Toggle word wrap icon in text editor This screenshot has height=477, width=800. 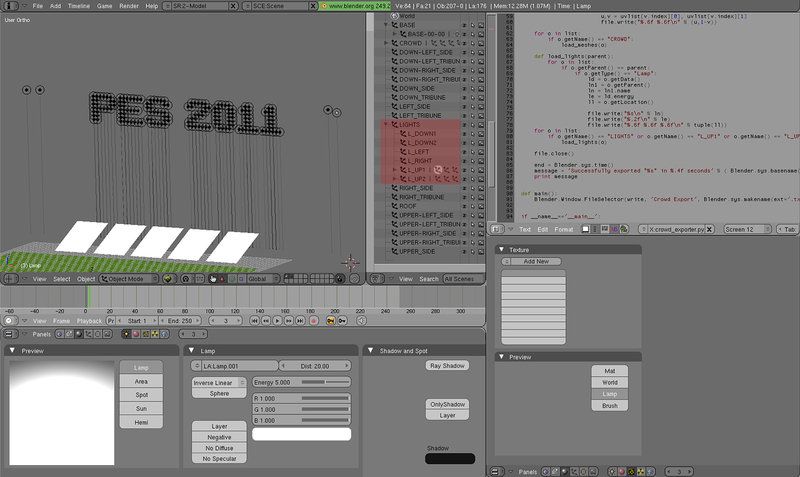pos(605,230)
